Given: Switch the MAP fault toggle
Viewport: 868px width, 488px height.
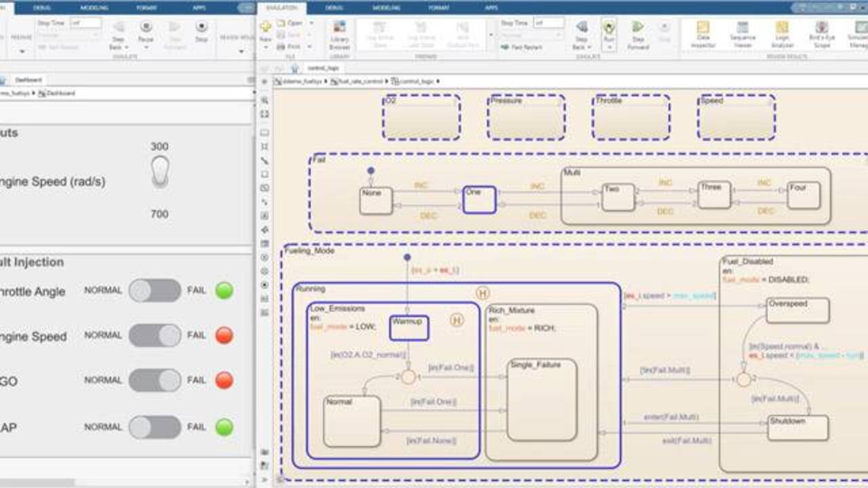Looking at the screenshot, I should [x=155, y=428].
